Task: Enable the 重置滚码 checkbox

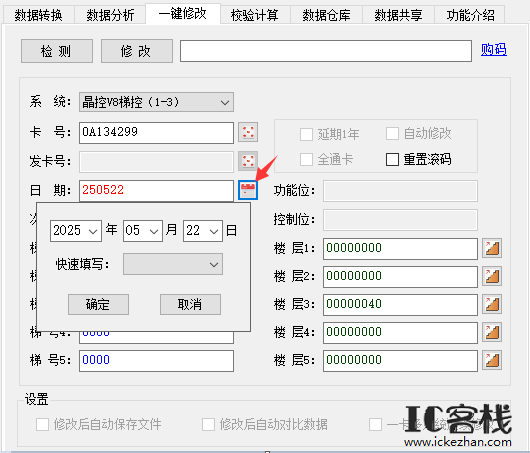Action: [392, 159]
